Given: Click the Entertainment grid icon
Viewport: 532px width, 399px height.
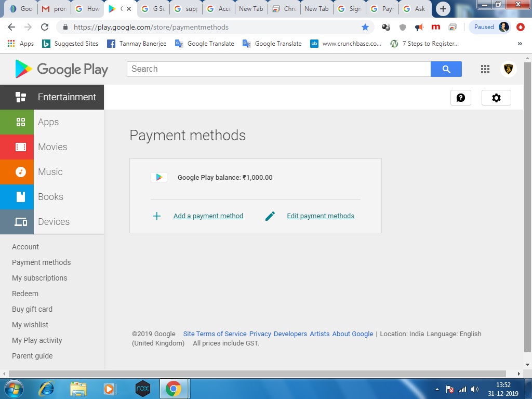Looking at the screenshot, I should [x=21, y=97].
